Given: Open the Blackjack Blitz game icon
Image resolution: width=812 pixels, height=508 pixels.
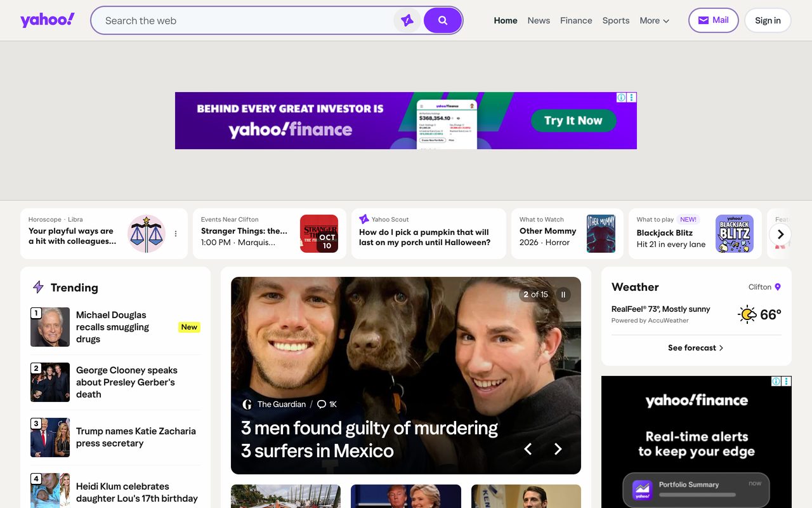Looking at the screenshot, I should click(735, 234).
